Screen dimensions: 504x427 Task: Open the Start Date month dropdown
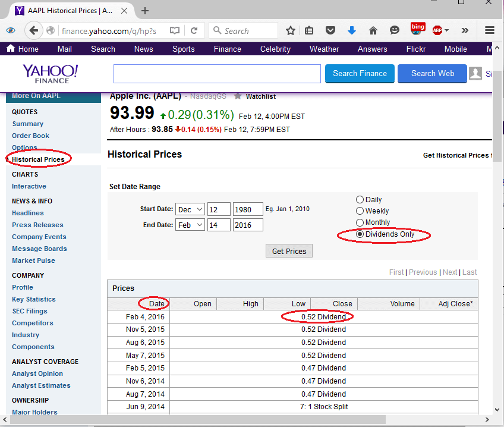190,209
